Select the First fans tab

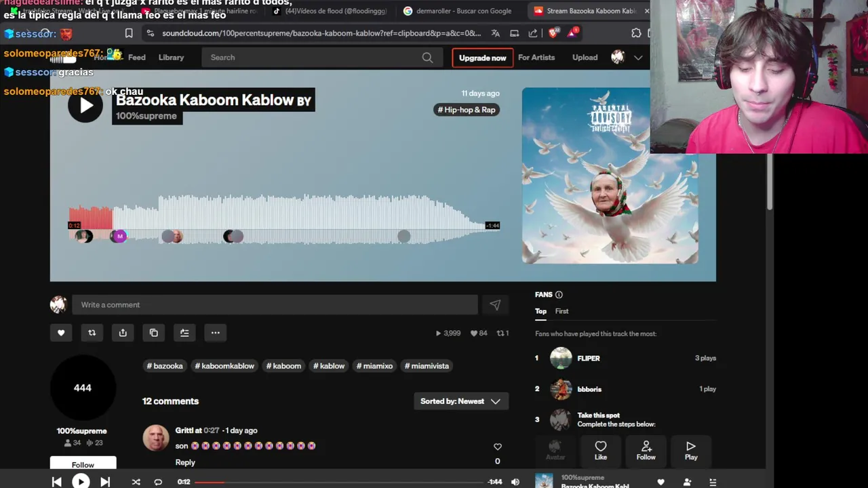coord(561,311)
